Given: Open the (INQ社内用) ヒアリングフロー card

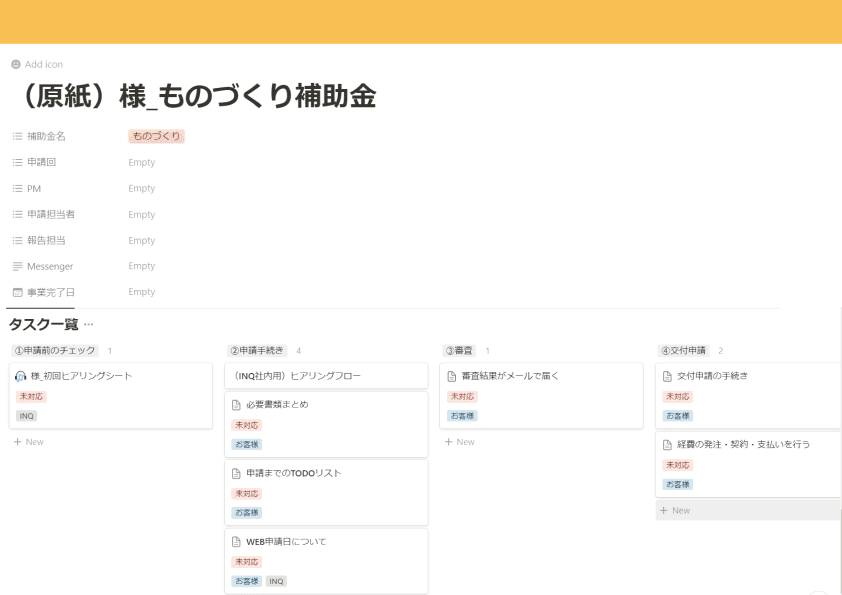Looking at the screenshot, I should pyautogui.click(x=326, y=376).
